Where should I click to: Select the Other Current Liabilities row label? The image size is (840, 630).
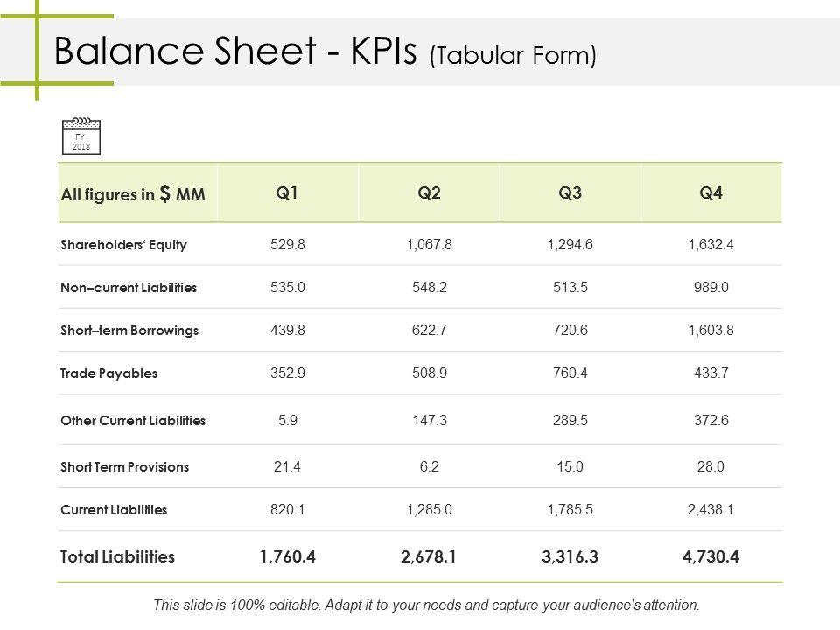(133, 420)
